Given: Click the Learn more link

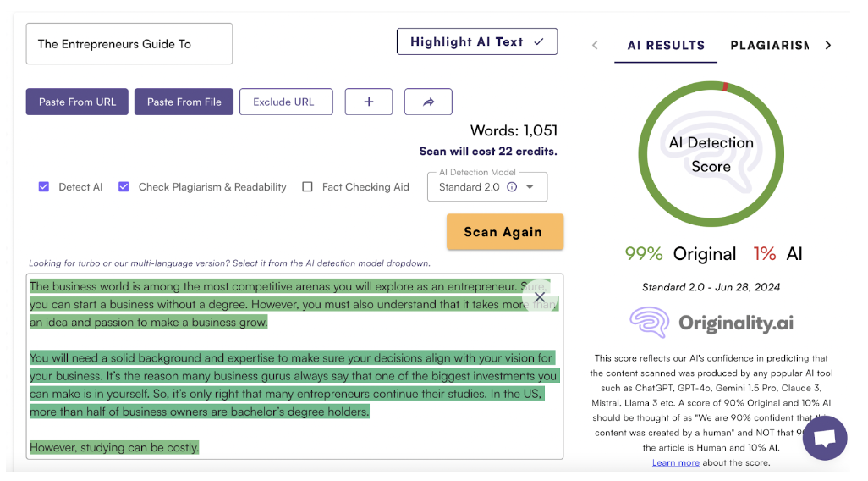Looking at the screenshot, I should coord(675,462).
